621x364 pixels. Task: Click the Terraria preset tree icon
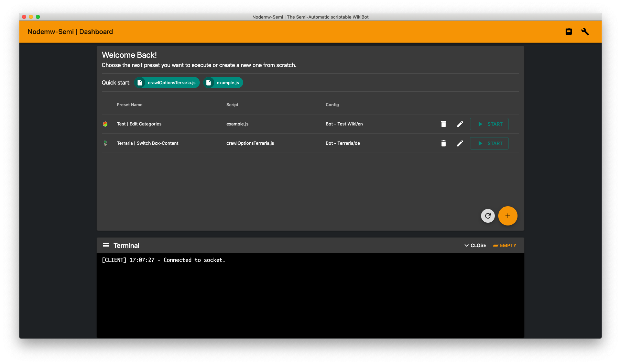click(105, 143)
